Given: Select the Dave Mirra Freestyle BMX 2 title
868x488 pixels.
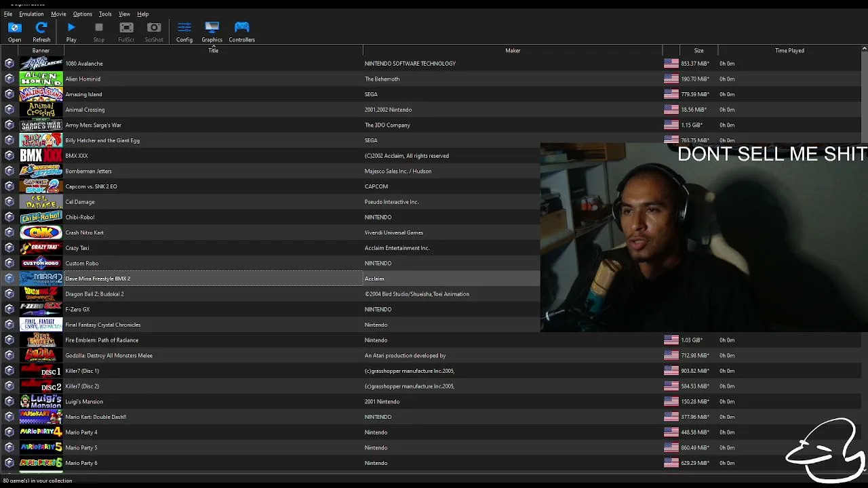Looking at the screenshot, I should click(98, 279).
